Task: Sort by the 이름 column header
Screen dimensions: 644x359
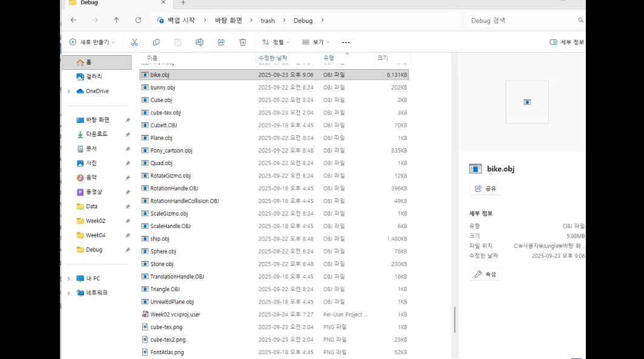Action: point(153,58)
